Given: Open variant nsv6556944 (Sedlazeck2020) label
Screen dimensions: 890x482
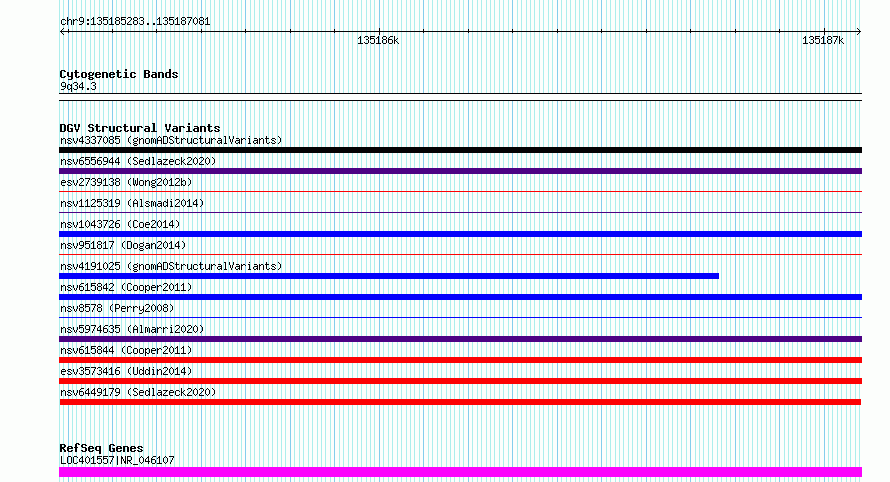Looking at the screenshot, I should click(x=138, y=161).
